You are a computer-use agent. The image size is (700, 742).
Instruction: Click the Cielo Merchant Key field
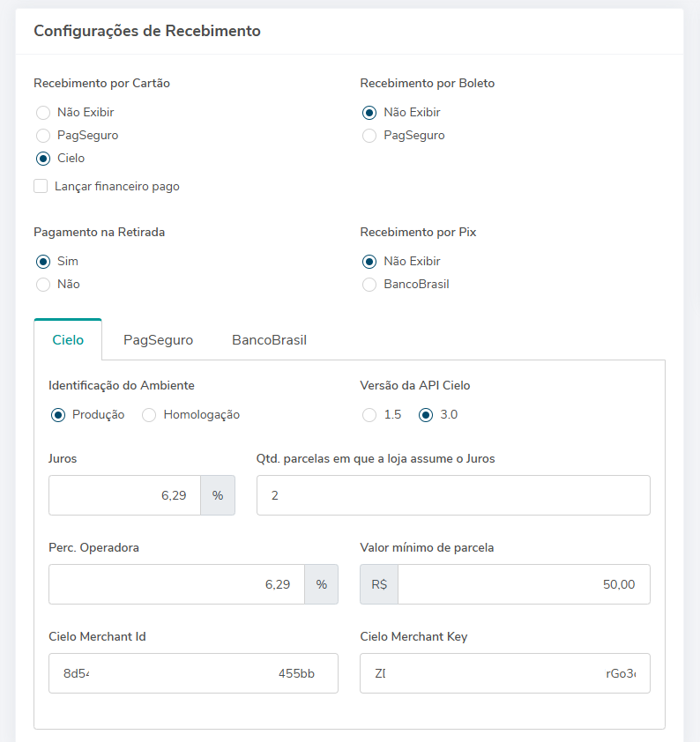504,673
